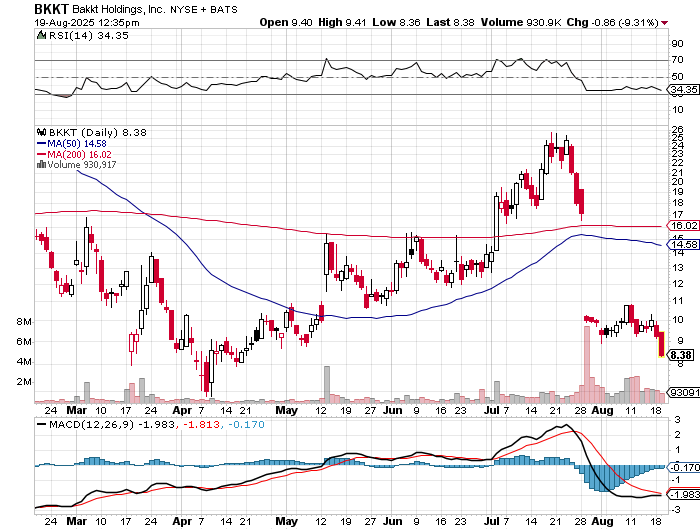700x530 pixels.
Task: Click the yellow-highlighted latest candle on price chart
Action: pos(662,344)
